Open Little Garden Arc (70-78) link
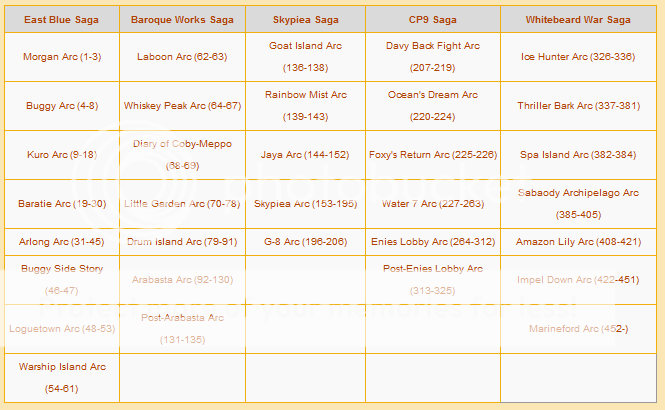Screen dimensions: 665x410 coord(182,204)
